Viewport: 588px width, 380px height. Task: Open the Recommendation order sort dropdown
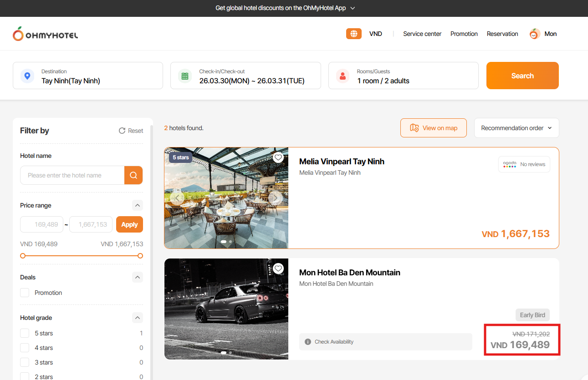point(516,128)
